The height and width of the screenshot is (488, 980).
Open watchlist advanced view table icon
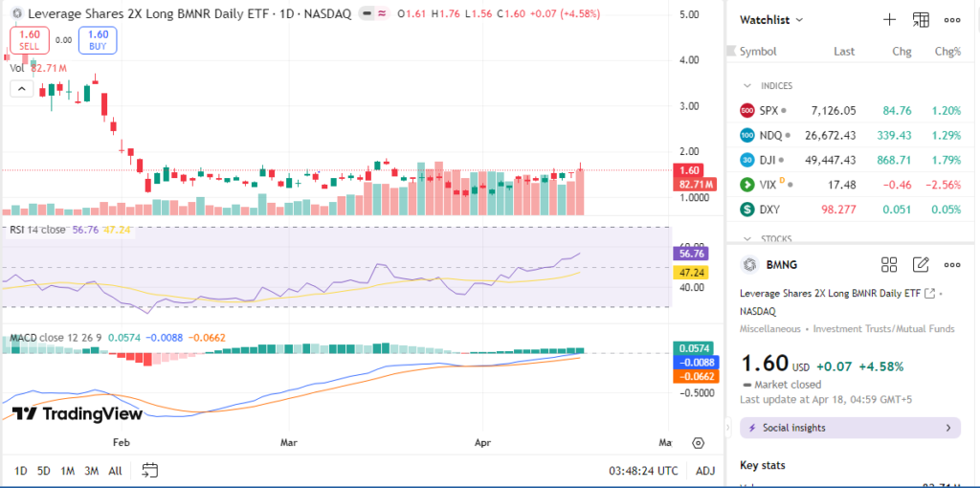point(921,19)
